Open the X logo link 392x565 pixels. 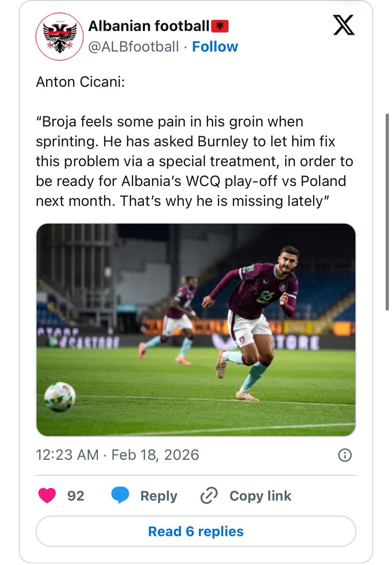(344, 25)
